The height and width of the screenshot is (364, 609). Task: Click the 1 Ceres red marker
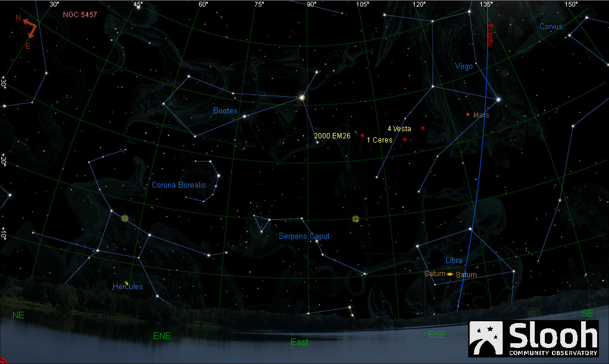point(405,140)
